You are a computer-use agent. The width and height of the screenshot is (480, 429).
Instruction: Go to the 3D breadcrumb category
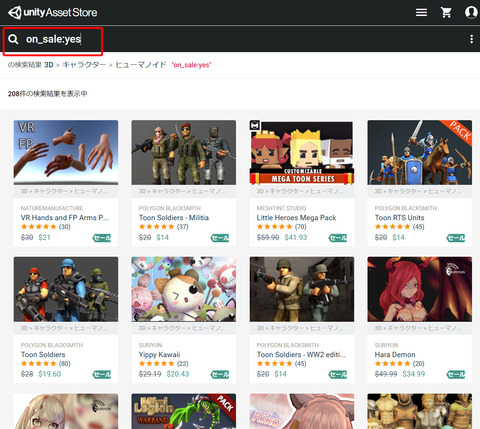49,65
